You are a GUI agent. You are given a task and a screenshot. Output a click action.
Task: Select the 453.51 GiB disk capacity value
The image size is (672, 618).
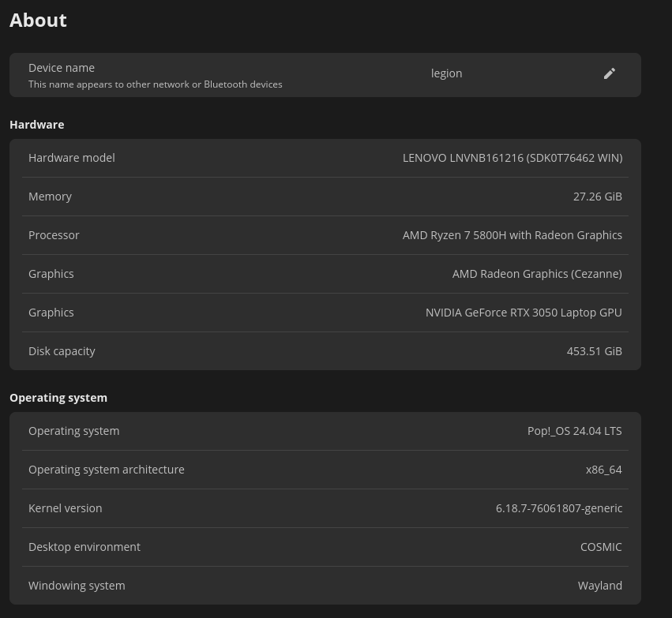594,351
